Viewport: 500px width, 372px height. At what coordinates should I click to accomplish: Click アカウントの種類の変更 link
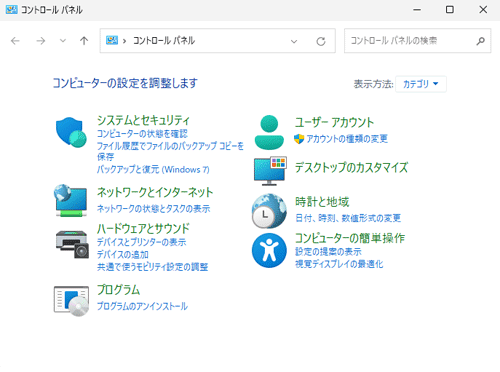(347, 139)
